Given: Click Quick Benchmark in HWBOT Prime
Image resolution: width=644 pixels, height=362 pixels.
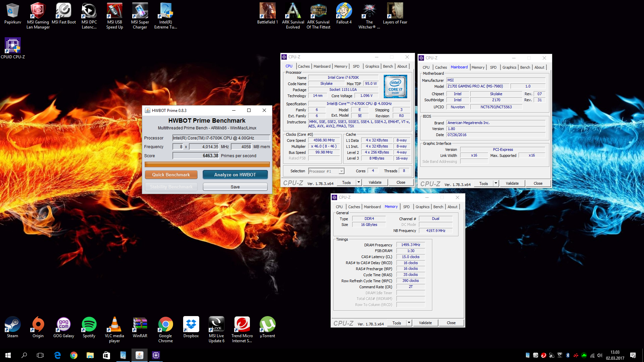Looking at the screenshot, I should click(x=171, y=175).
